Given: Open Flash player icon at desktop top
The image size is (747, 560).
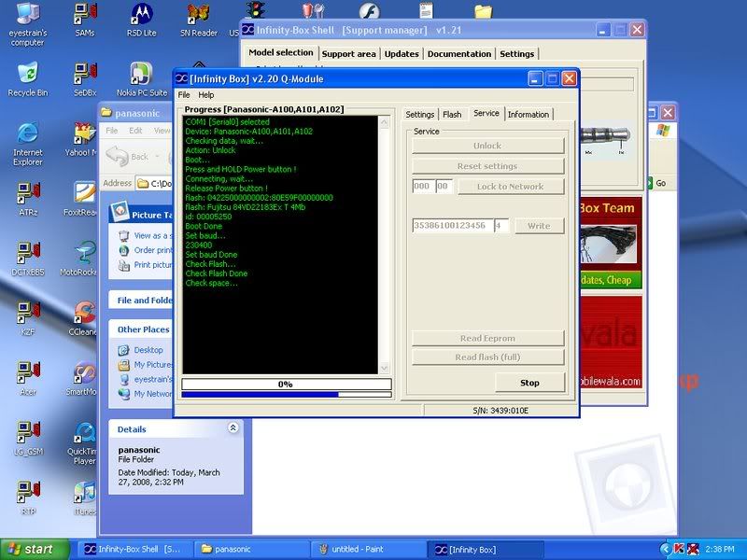Looking at the screenshot, I should pos(369,10).
